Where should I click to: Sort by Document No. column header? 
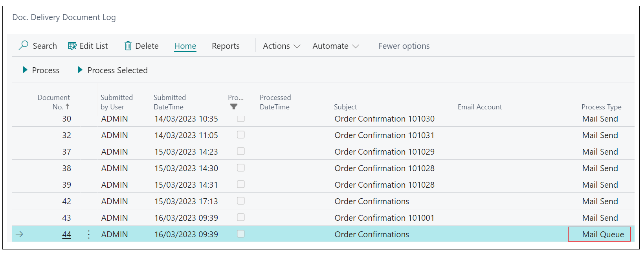tap(53, 102)
